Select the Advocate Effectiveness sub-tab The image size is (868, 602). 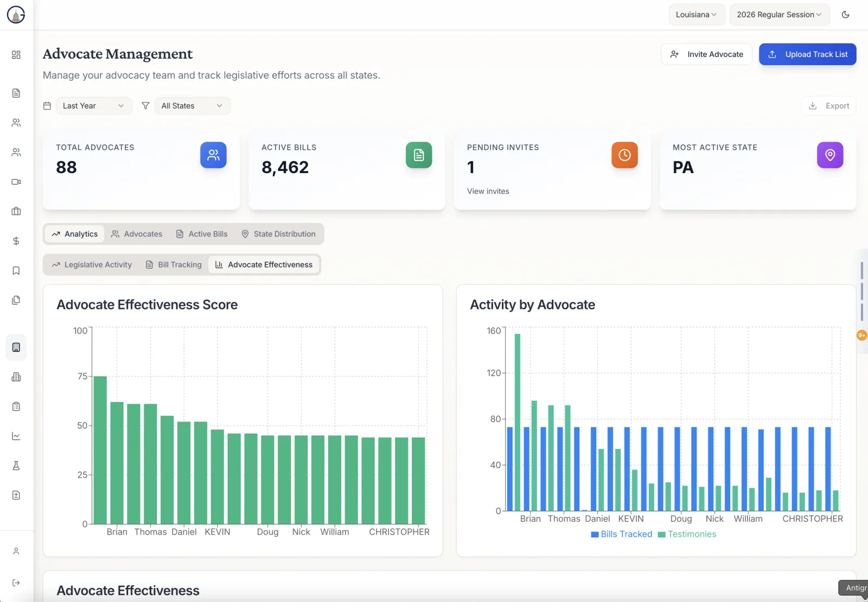click(264, 265)
